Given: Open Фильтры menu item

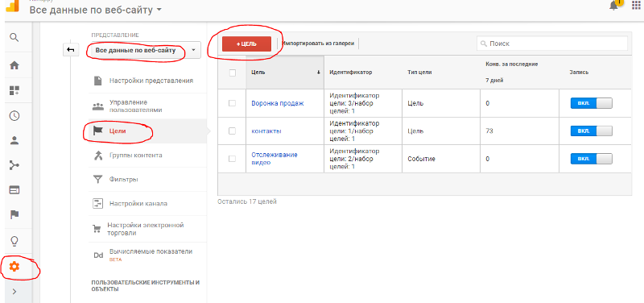Looking at the screenshot, I should pos(124,180).
